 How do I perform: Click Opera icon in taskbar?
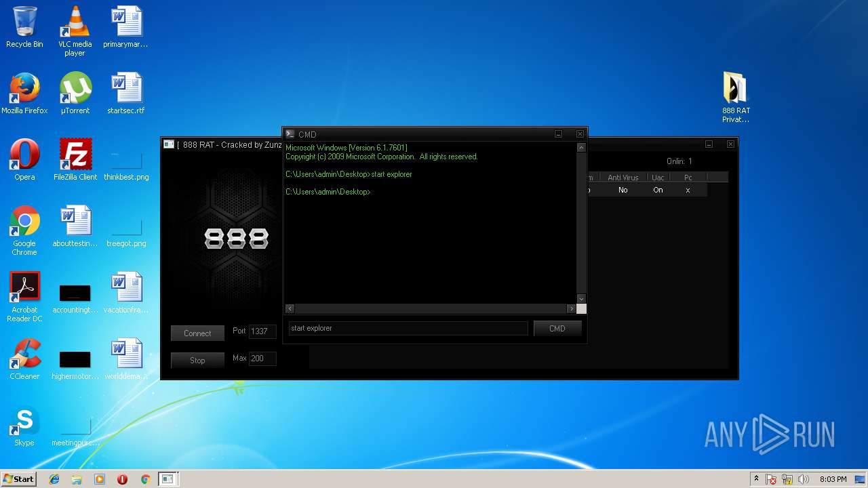pyautogui.click(x=122, y=479)
